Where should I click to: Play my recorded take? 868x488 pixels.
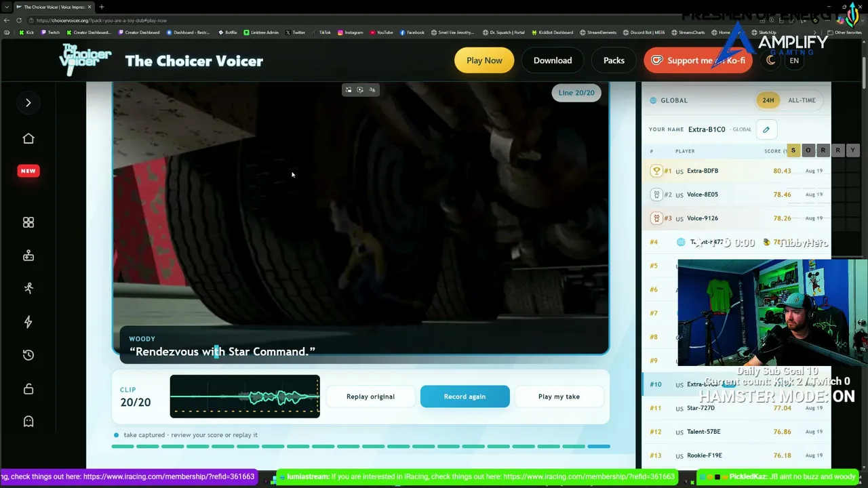559,396
